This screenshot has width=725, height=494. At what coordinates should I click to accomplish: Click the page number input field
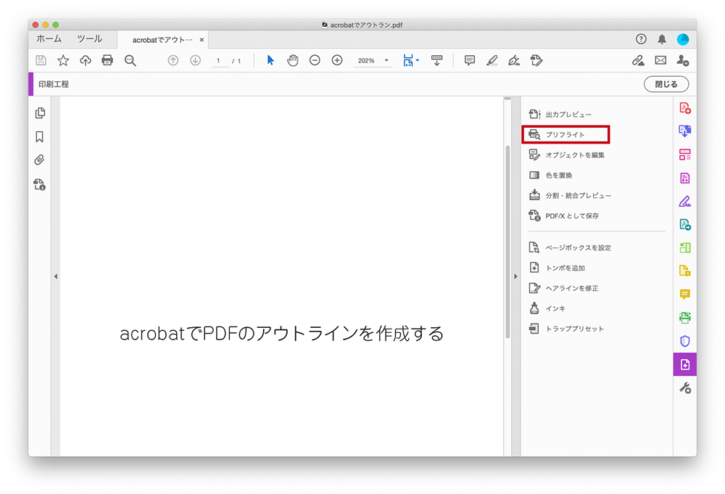pyautogui.click(x=219, y=61)
